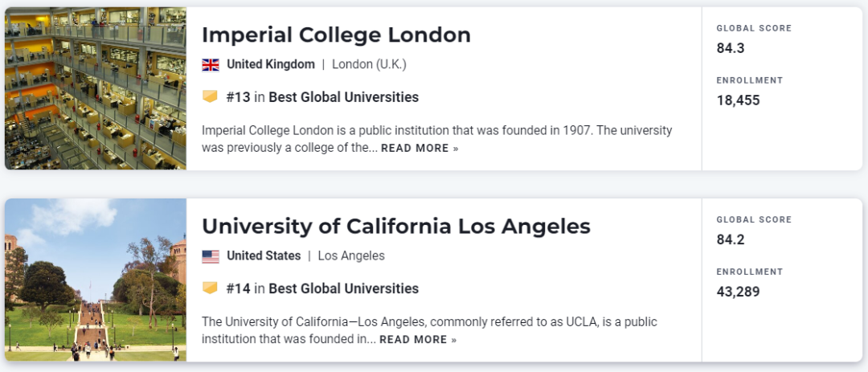The width and height of the screenshot is (868, 372).
Task: Click the London (U.K.) location text
Action: pyautogui.click(x=369, y=65)
